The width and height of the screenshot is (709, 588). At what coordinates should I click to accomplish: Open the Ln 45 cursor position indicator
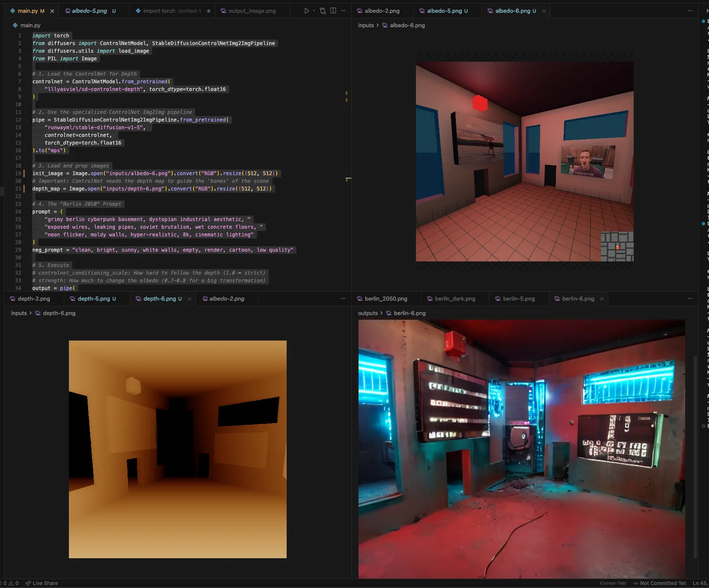click(699, 583)
